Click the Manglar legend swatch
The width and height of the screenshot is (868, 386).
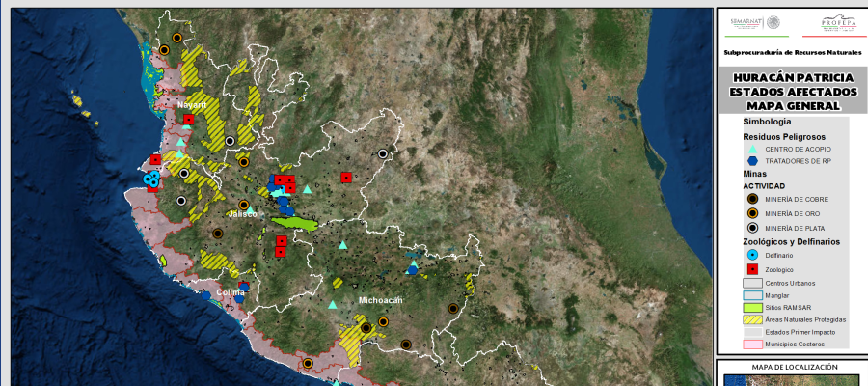tap(752, 295)
